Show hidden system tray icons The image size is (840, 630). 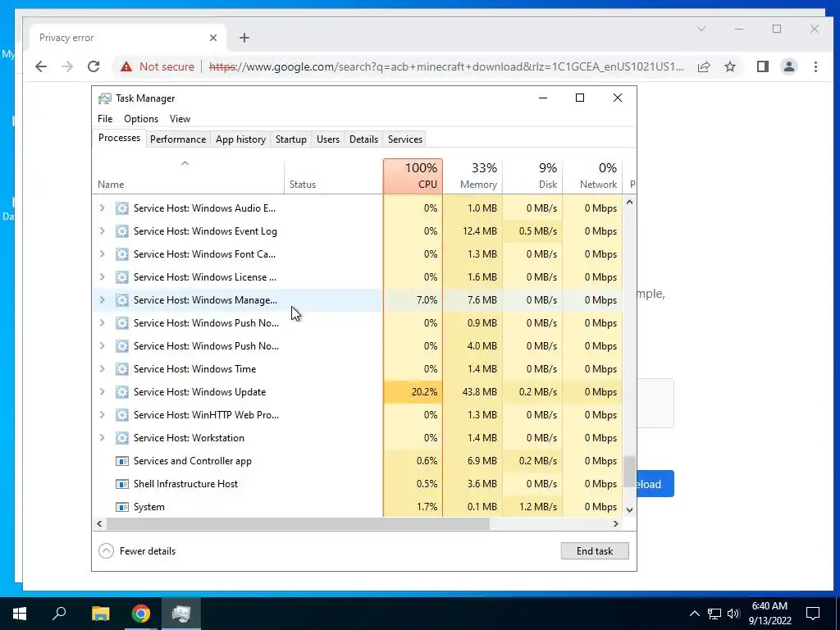pos(694,614)
